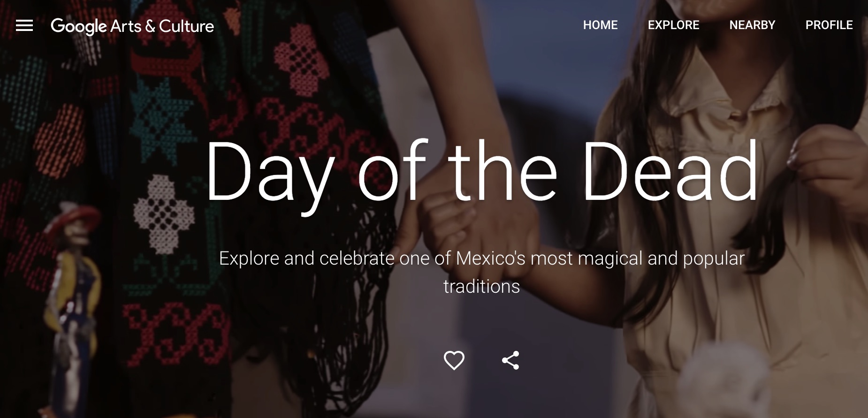
Task: Click the skeleton figurine with red hat
Action: (73, 300)
